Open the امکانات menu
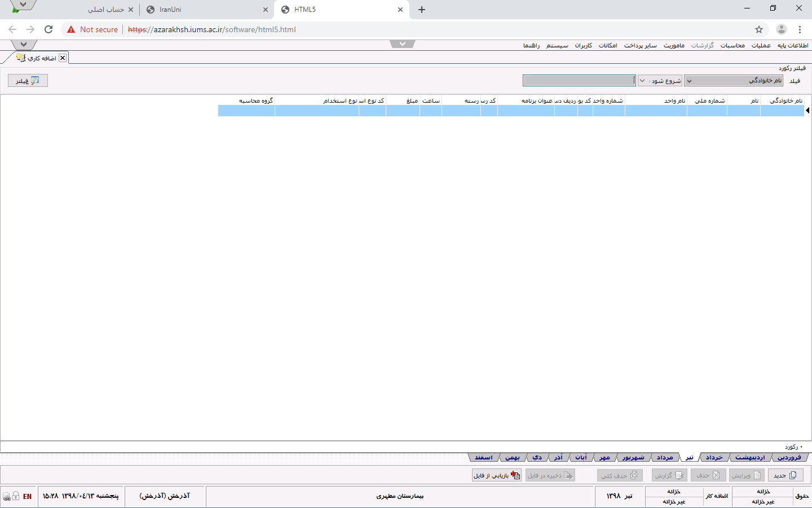 point(608,45)
